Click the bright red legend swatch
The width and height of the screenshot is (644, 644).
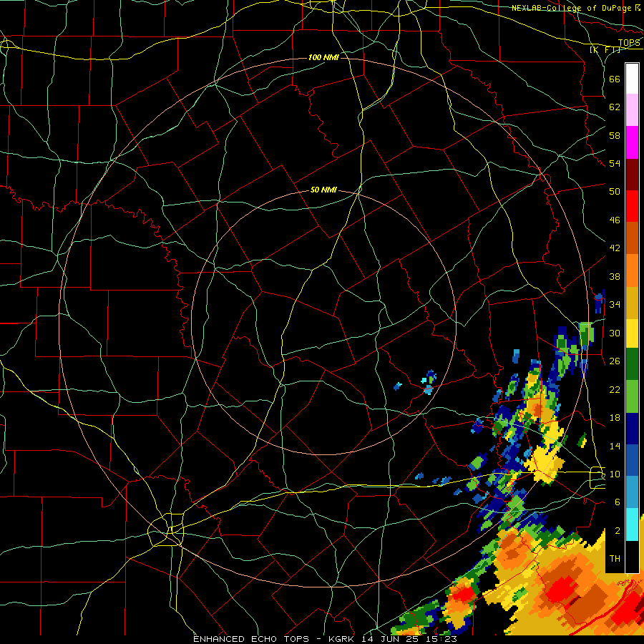click(x=632, y=206)
